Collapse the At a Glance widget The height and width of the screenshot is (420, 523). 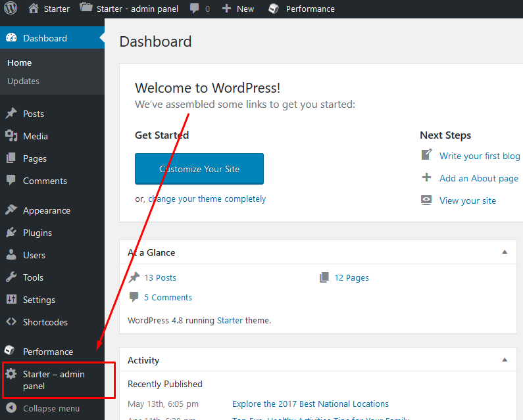click(x=505, y=252)
